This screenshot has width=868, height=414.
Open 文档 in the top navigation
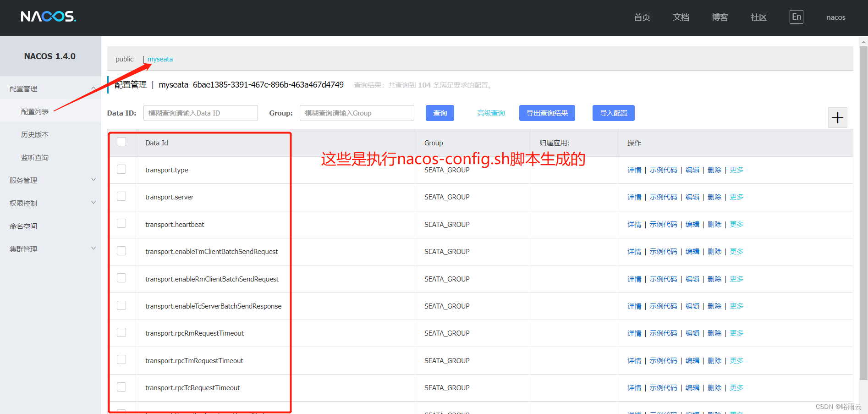[681, 17]
